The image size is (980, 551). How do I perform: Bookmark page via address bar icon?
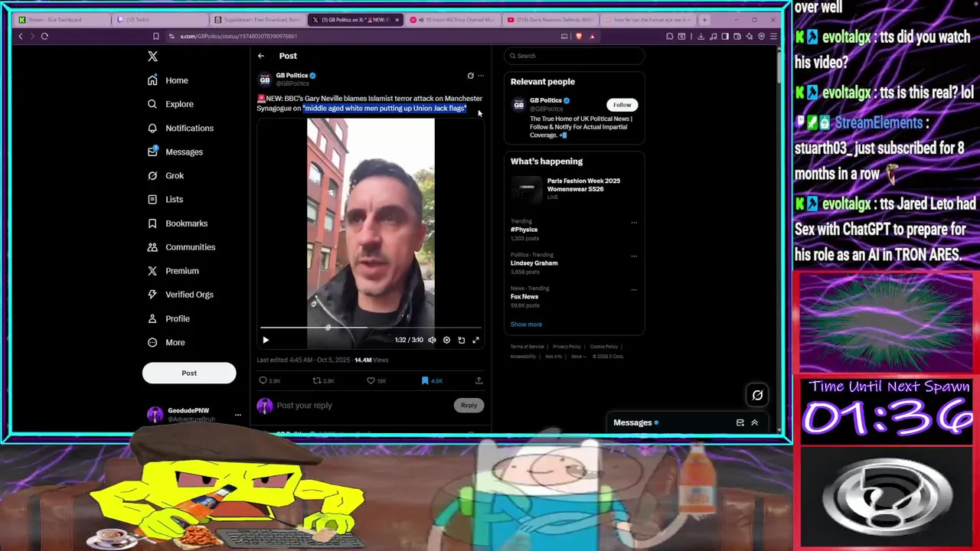click(x=155, y=36)
